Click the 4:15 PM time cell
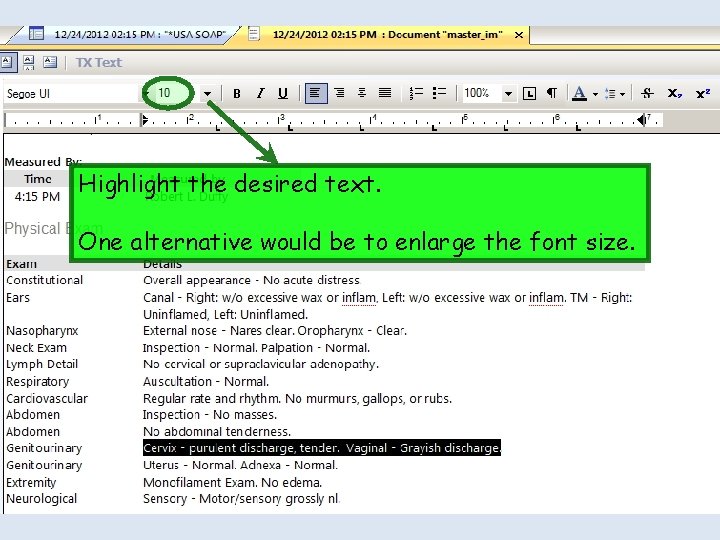 37,197
